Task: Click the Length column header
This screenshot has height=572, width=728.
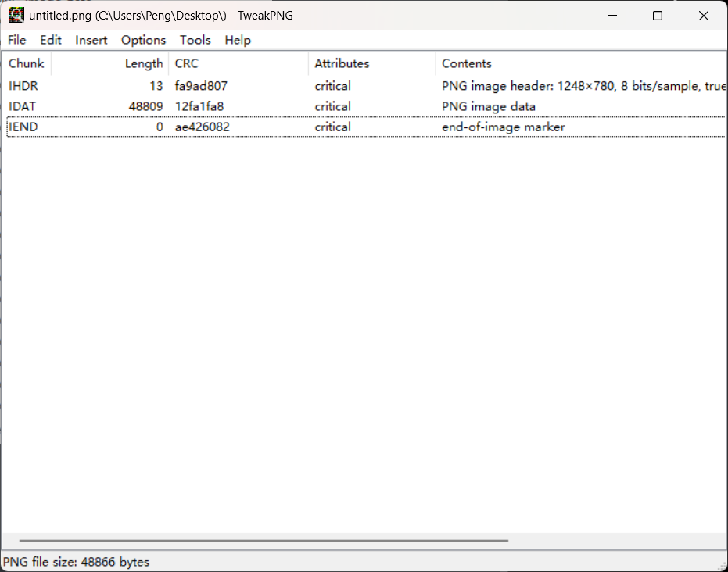Action: [109, 63]
